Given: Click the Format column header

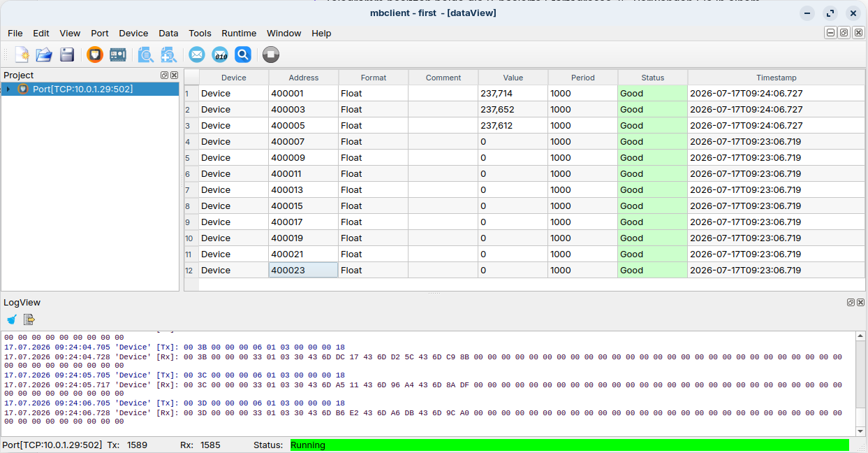Looking at the screenshot, I should click(374, 78).
